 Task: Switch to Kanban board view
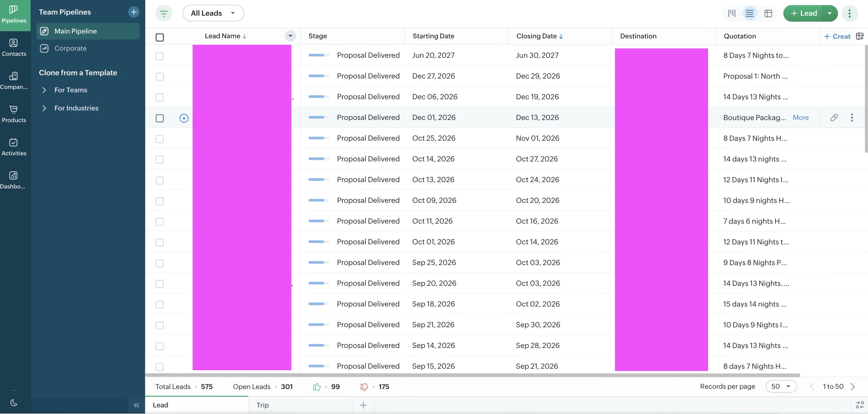tap(732, 13)
